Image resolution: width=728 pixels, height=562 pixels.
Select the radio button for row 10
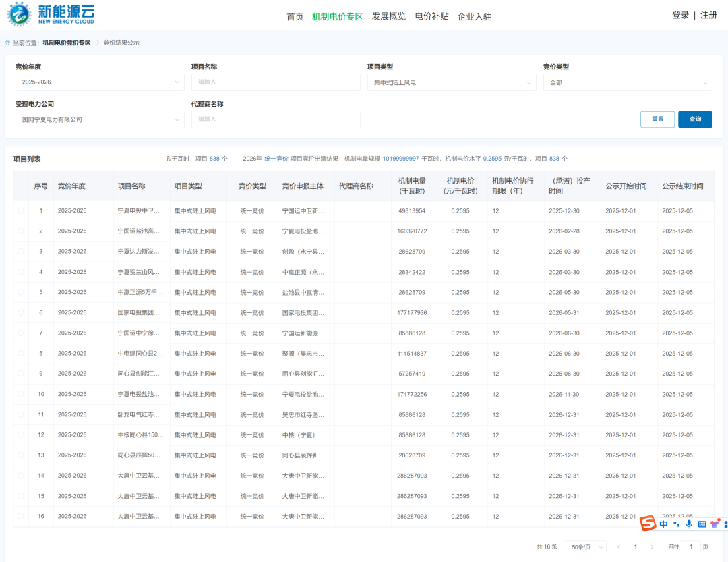pyautogui.click(x=20, y=394)
